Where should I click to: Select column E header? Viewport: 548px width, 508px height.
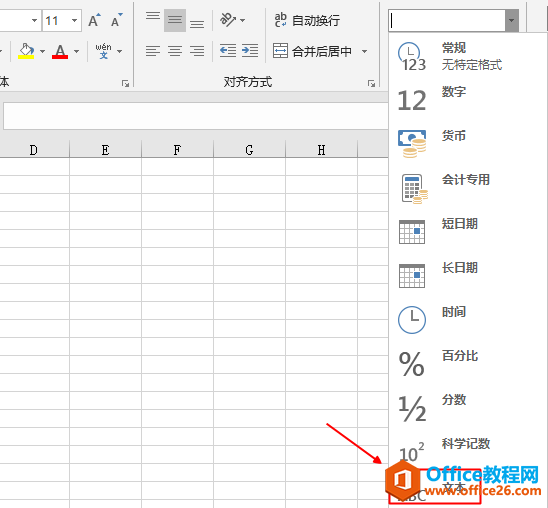point(106,150)
